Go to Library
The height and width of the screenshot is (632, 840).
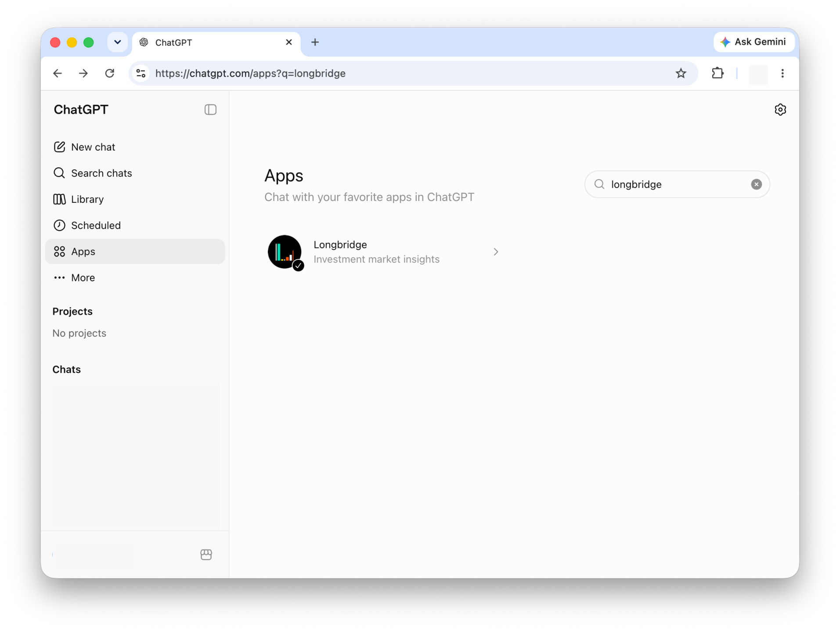click(135, 199)
